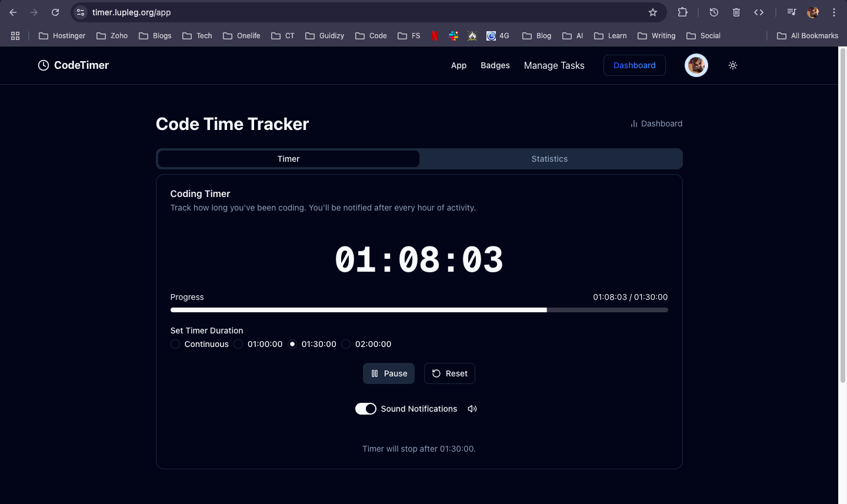Open the Netflix bookmark icon
Image resolution: width=847 pixels, height=504 pixels.
435,35
